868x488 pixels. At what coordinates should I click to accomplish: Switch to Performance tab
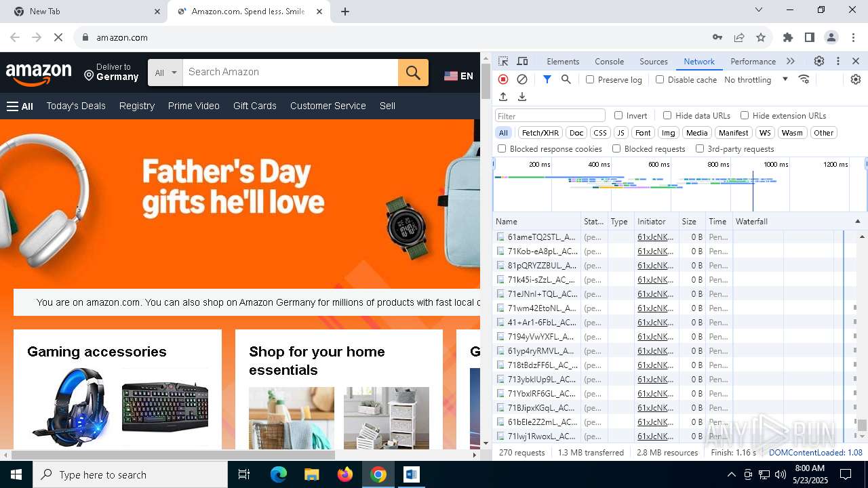pyautogui.click(x=753, y=61)
